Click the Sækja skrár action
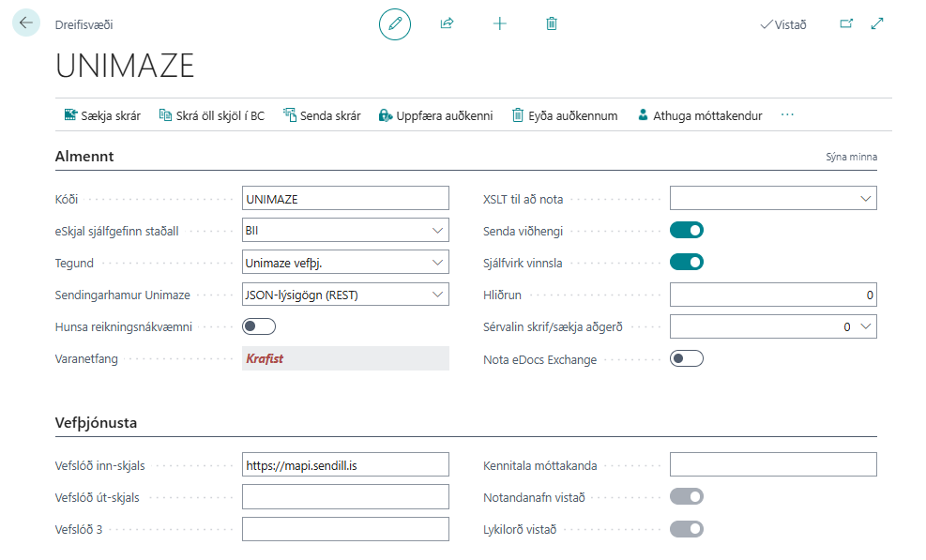Image resolution: width=926 pixels, height=560 pixels. 102,115
